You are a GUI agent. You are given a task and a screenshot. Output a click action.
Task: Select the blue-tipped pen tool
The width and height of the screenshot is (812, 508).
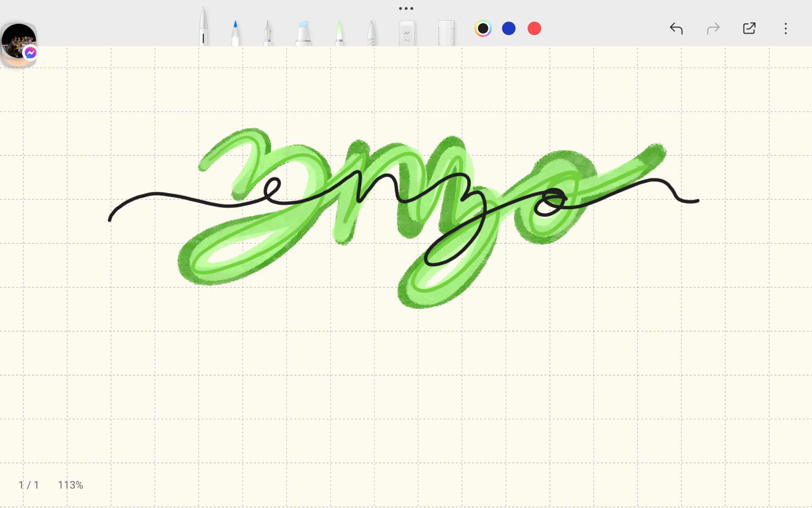pos(235,33)
